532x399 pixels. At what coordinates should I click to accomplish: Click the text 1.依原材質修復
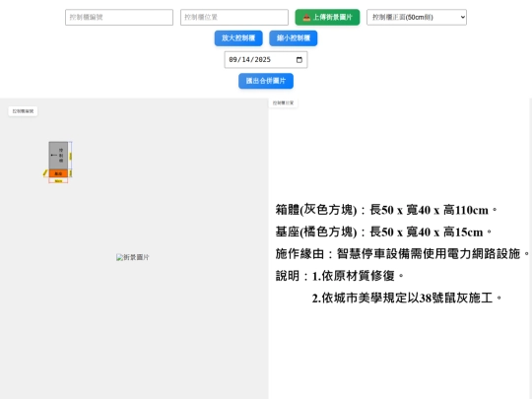coord(358,276)
